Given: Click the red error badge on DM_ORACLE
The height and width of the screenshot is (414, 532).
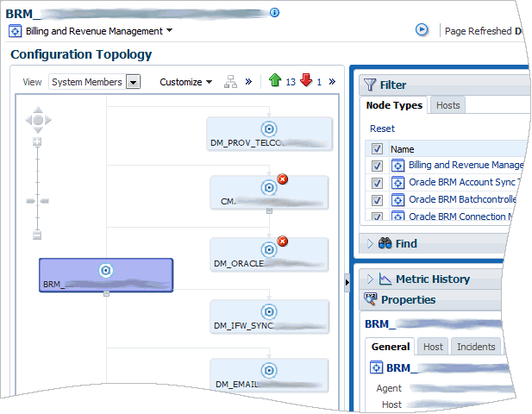Looking at the screenshot, I should pos(282,241).
